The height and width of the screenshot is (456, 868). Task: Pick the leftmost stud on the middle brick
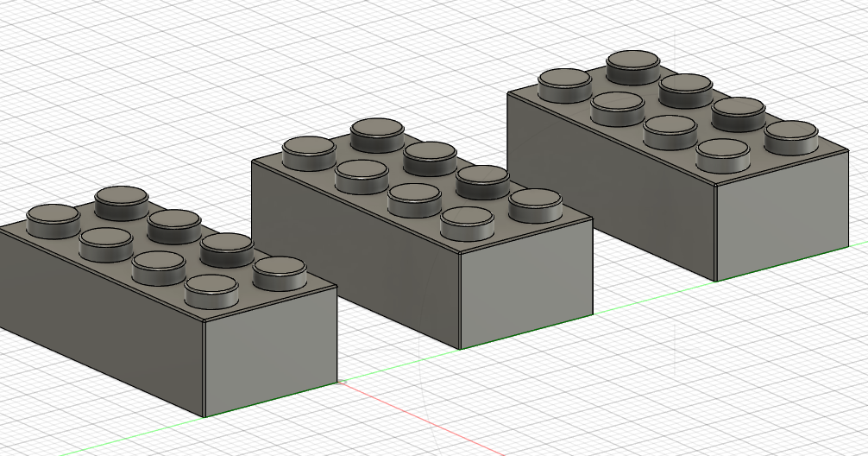coord(309,152)
